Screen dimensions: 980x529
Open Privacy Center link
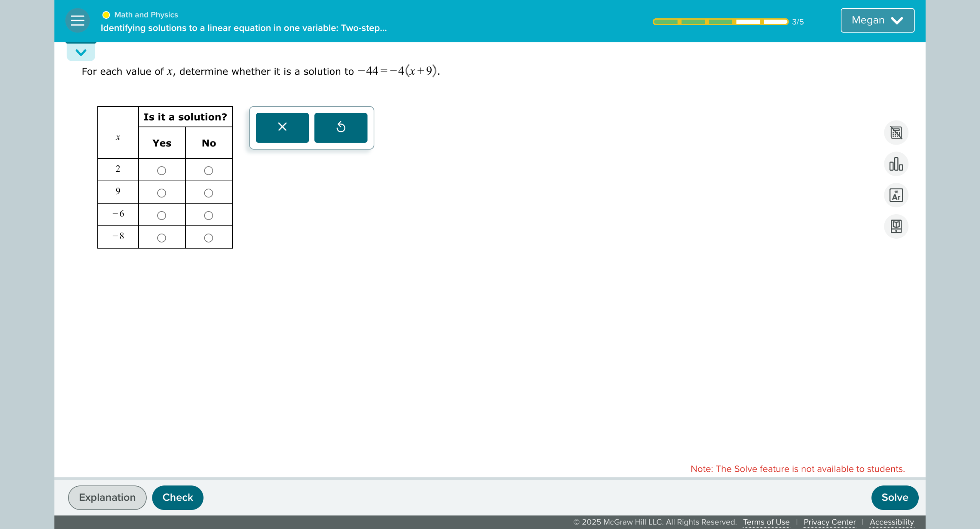(829, 522)
